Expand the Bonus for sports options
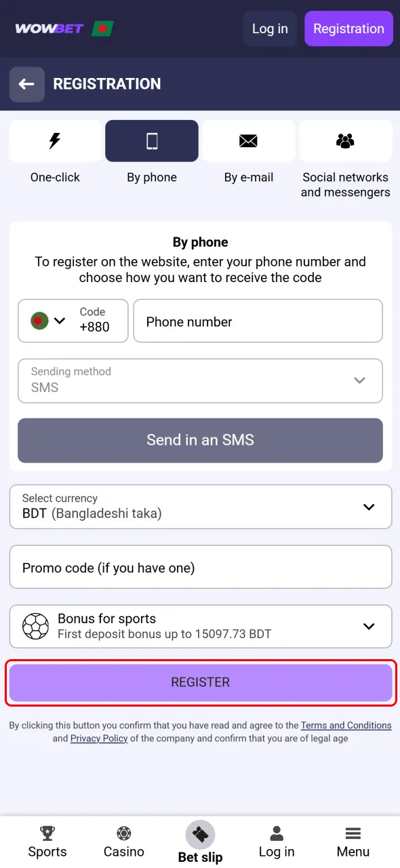The image size is (400, 868). (369, 626)
